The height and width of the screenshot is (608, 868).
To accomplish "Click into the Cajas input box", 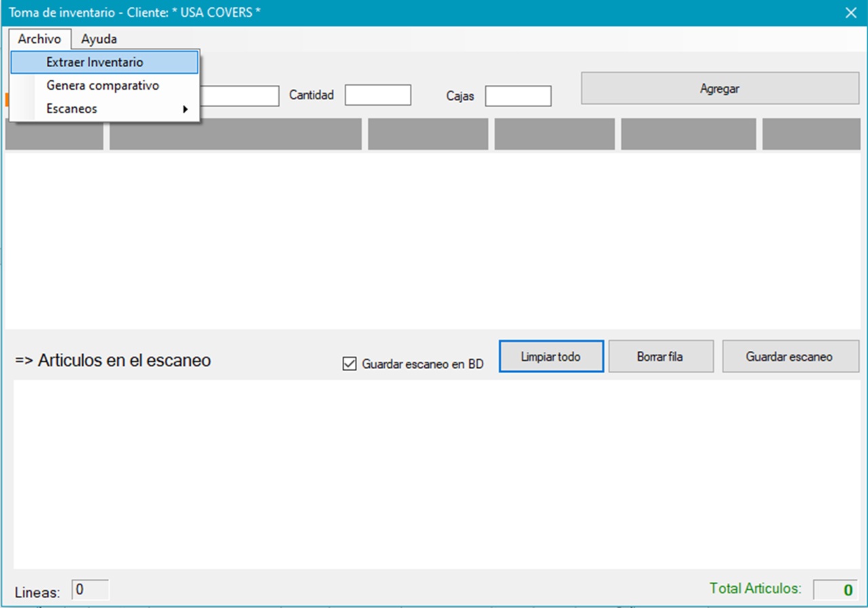I will (518, 96).
